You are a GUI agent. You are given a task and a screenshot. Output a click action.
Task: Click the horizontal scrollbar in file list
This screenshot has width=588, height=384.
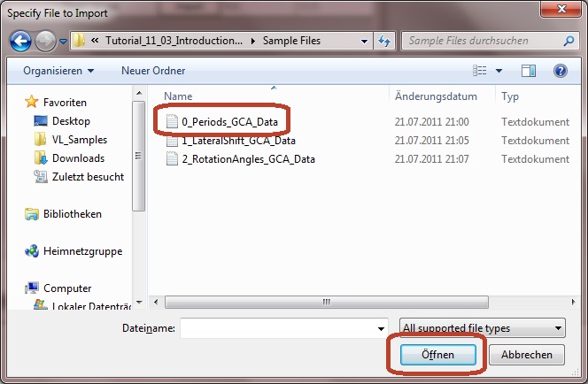click(x=327, y=302)
